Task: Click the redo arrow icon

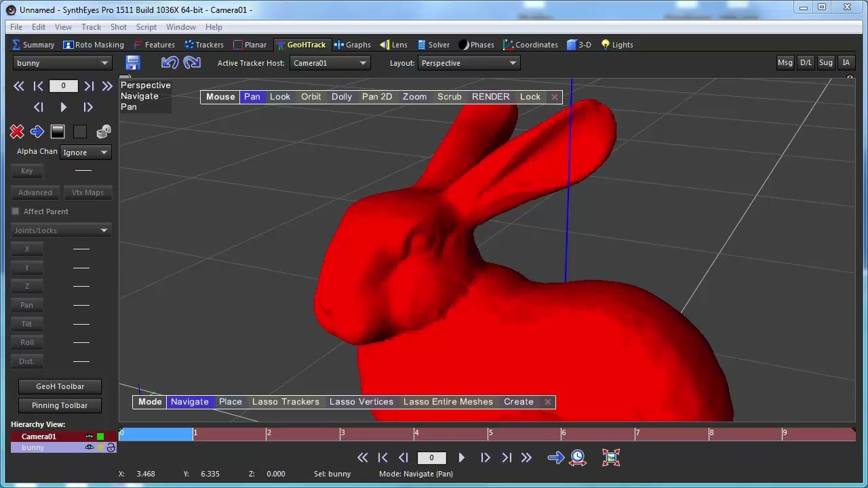Action: (192, 63)
